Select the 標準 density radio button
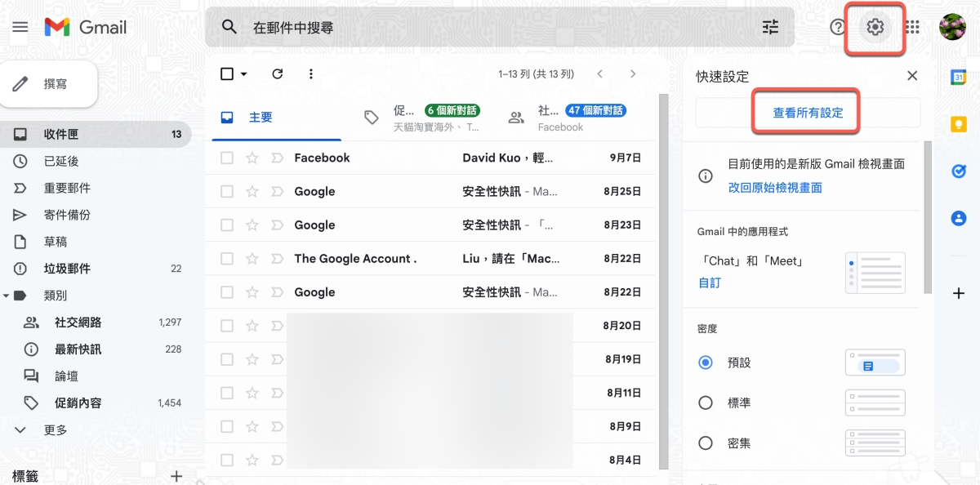This screenshot has width=980, height=485. coord(706,403)
